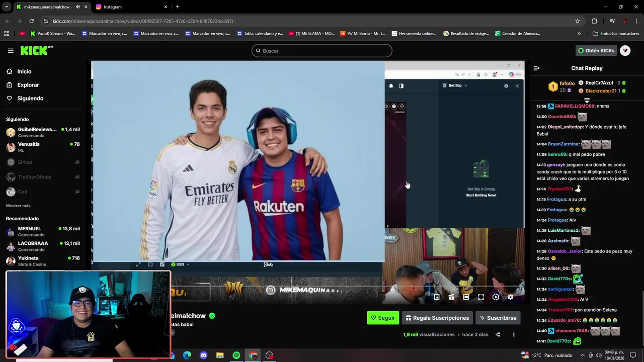This screenshot has height=362, width=644.
Task: Click the Buscar search field
Action: pyautogui.click(x=322, y=51)
